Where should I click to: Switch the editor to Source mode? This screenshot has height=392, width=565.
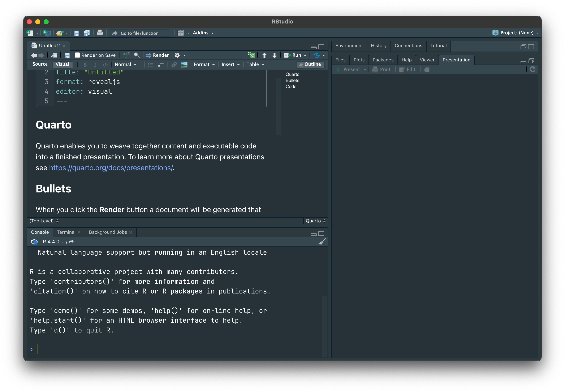[40, 64]
